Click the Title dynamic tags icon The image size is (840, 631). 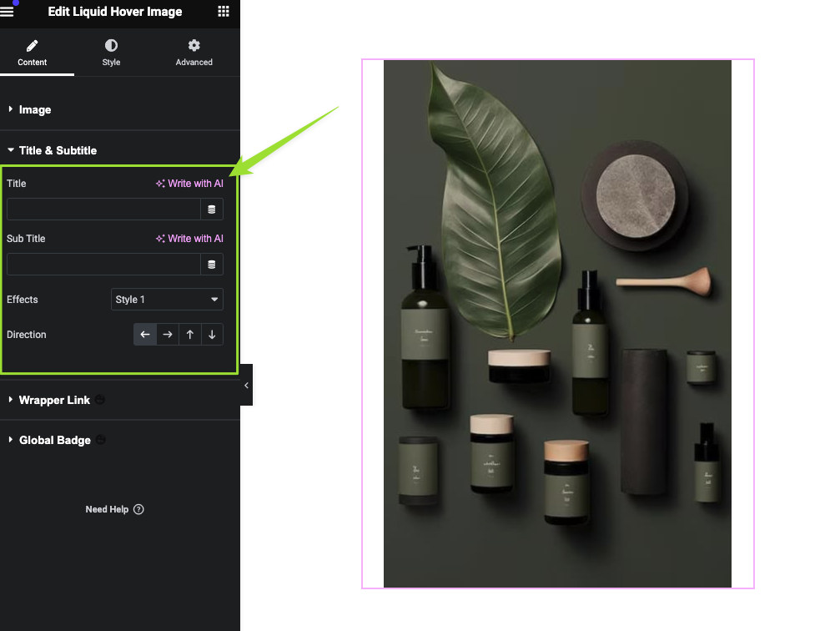click(212, 209)
